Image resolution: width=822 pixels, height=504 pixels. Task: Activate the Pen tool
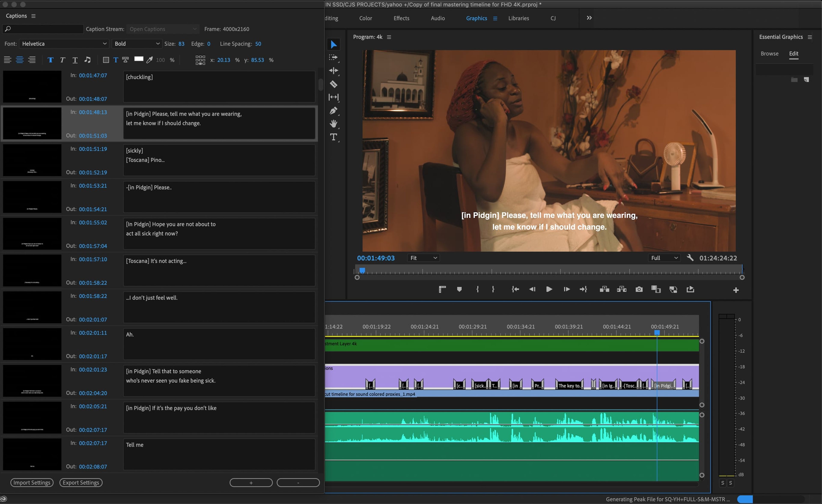333,110
